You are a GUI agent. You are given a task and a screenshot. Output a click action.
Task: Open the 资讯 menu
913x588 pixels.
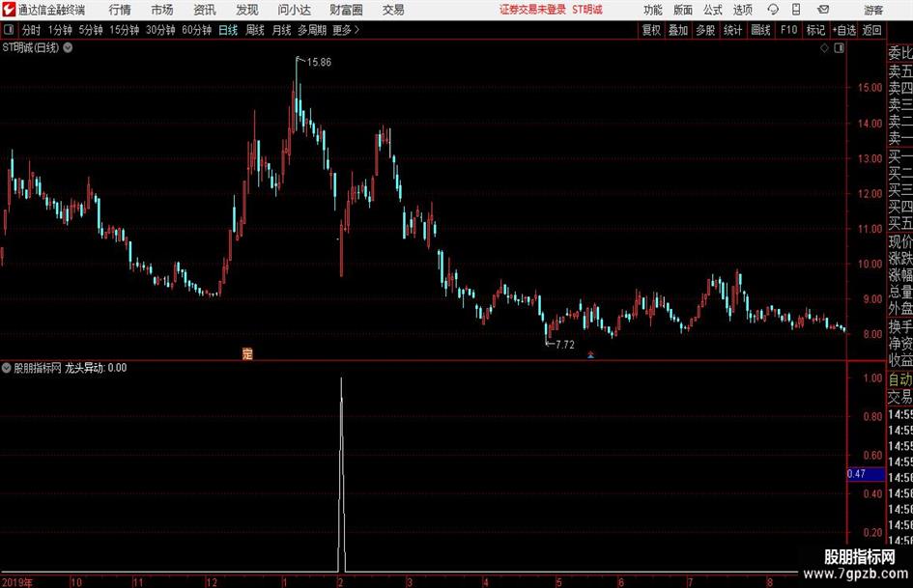coord(205,10)
